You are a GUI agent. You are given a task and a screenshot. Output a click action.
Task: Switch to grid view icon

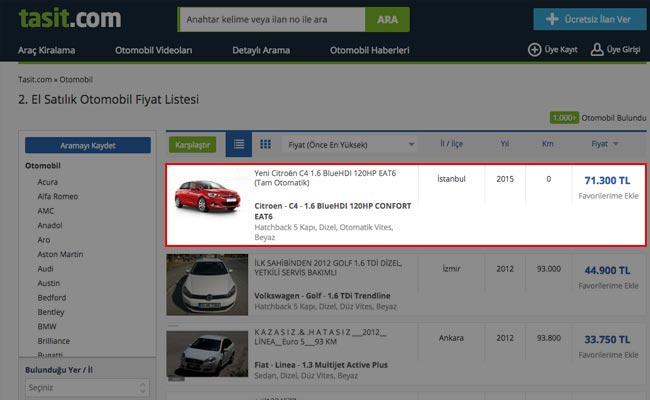pos(265,144)
